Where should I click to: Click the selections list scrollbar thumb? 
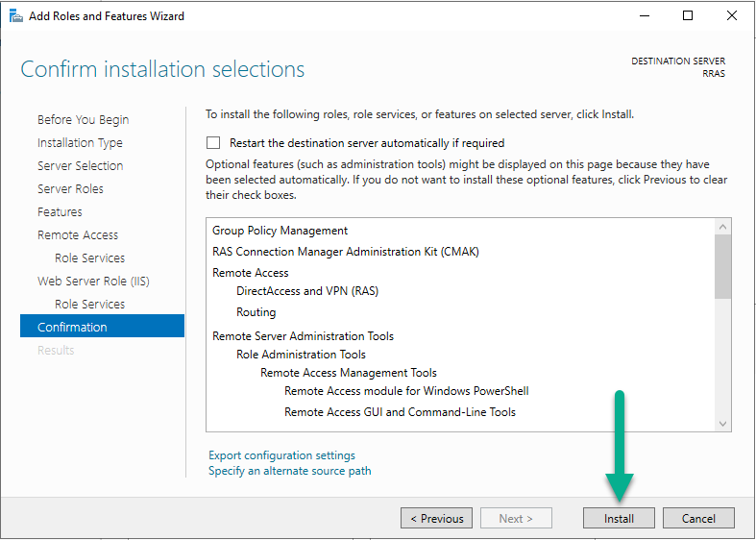tap(722, 266)
